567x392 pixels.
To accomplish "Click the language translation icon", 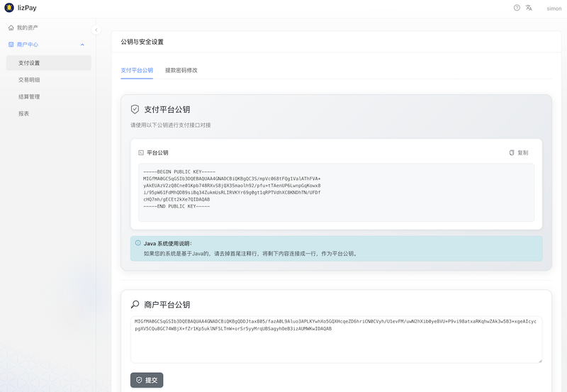I will pos(529,8).
